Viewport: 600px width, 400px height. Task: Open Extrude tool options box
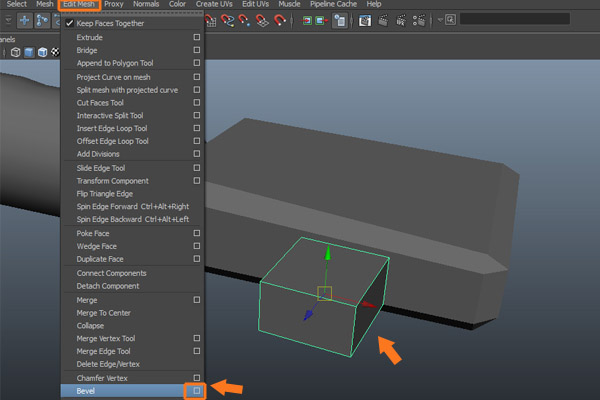[197, 36]
